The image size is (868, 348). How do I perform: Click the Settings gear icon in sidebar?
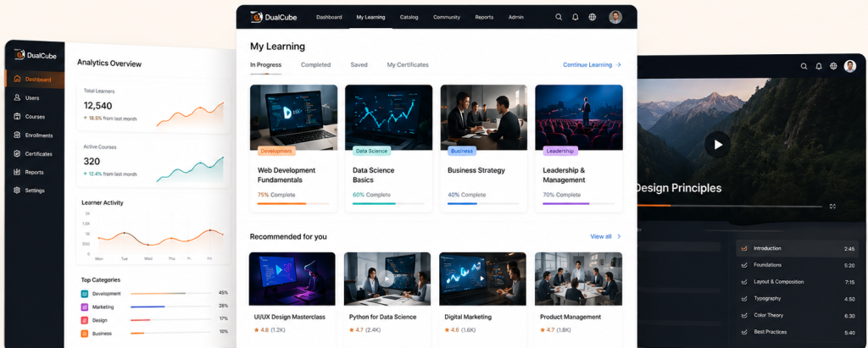tap(17, 191)
